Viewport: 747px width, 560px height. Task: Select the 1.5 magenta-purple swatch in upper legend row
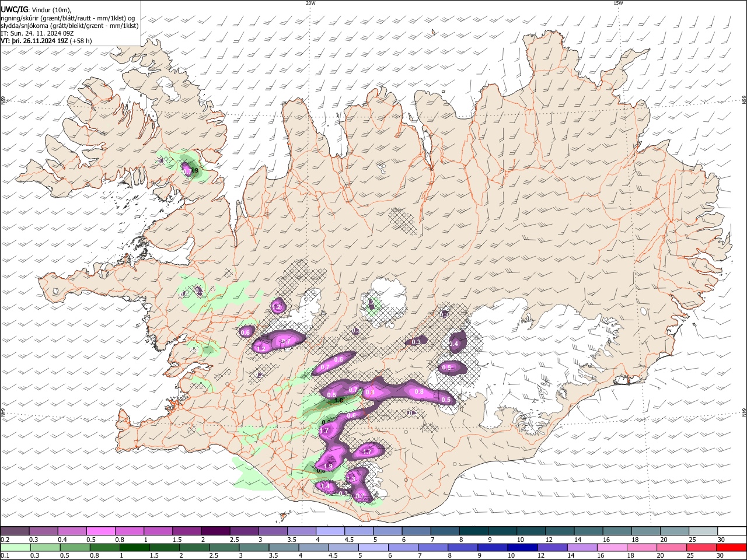(187, 531)
